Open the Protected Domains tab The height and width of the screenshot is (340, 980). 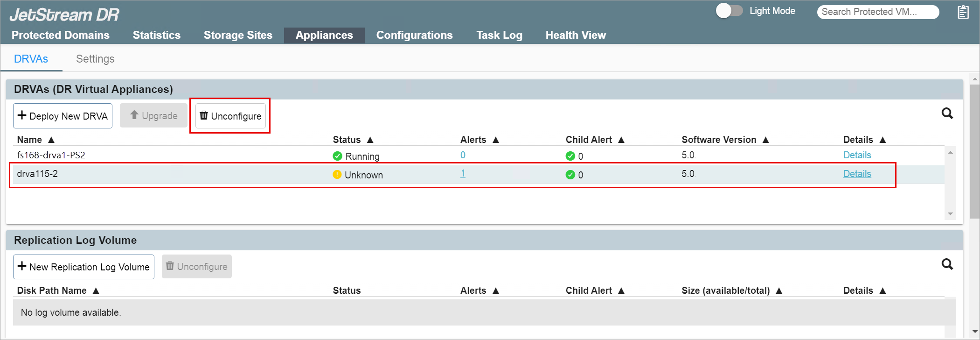(x=61, y=35)
